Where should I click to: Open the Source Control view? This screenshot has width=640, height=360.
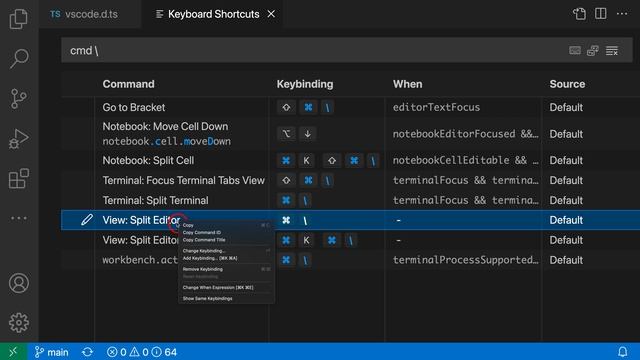pyautogui.click(x=19, y=98)
